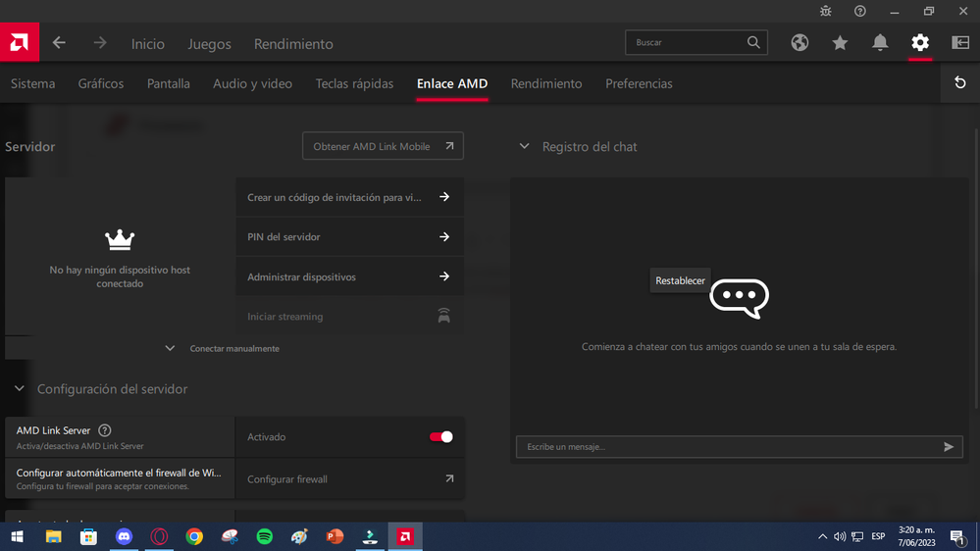This screenshot has height=551, width=980.
Task: Collapse Registro del chat section
Action: [x=525, y=146]
